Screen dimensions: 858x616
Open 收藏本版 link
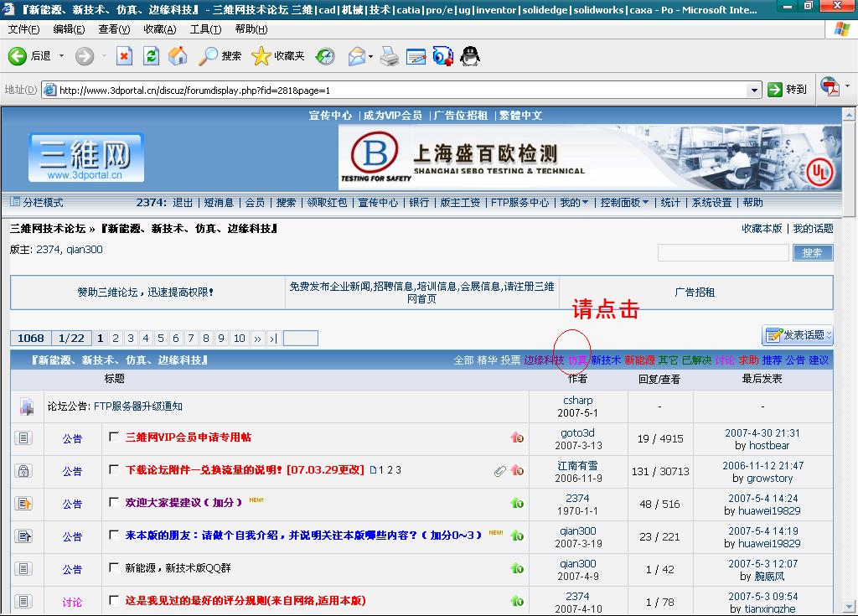(762, 228)
